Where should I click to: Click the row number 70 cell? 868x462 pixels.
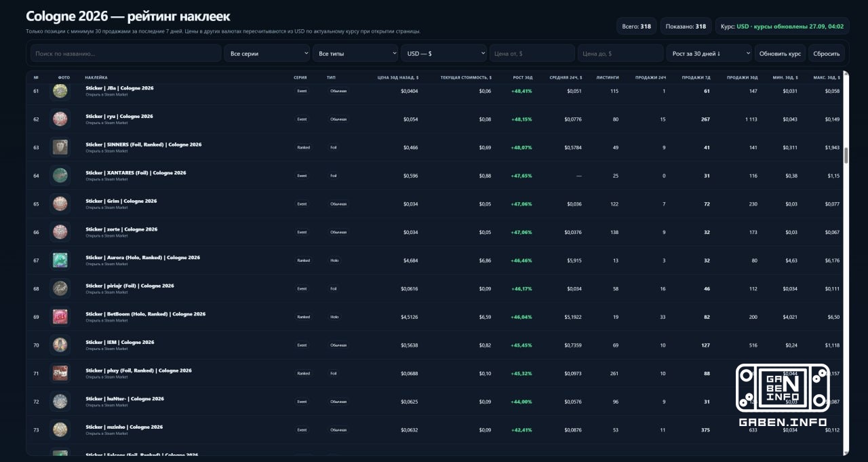pyautogui.click(x=37, y=345)
